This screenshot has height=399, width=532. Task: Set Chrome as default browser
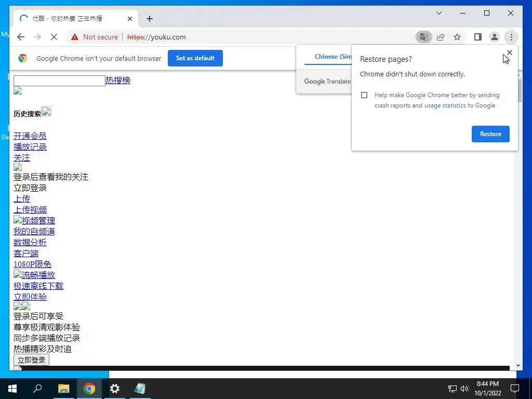[195, 58]
